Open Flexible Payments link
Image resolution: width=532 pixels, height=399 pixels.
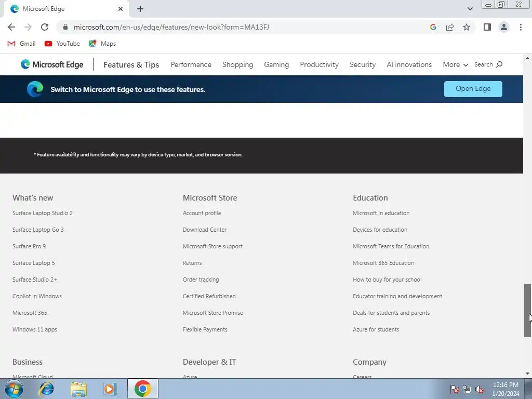coord(205,329)
